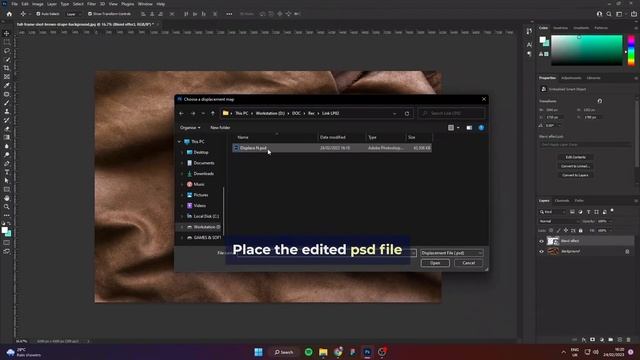Image resolution: width=640 pixels, height=360 pixels.
Task: Toggle the preview pane icon in dialog
Action: [x=469, y=128]
